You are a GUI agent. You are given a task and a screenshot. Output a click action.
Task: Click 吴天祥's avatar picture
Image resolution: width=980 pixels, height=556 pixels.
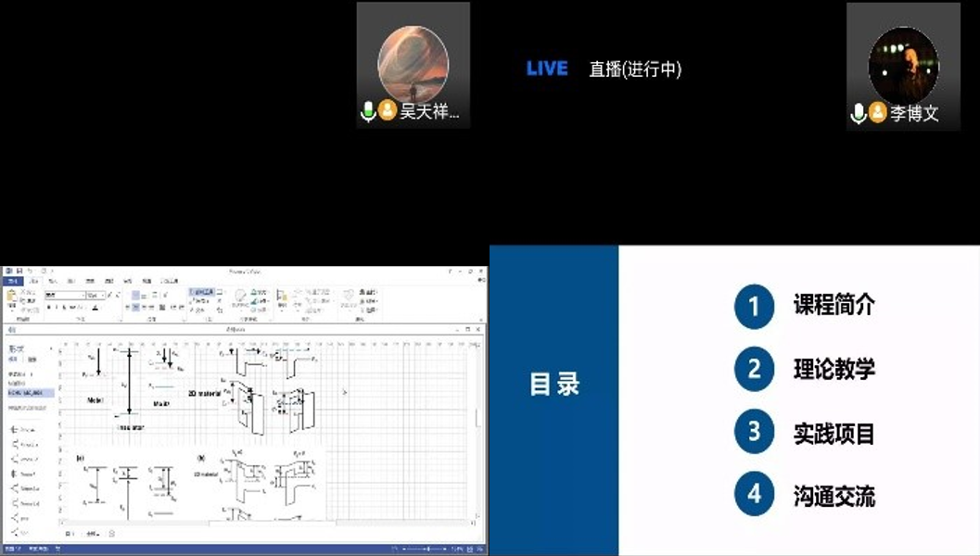tap(413, 63)
